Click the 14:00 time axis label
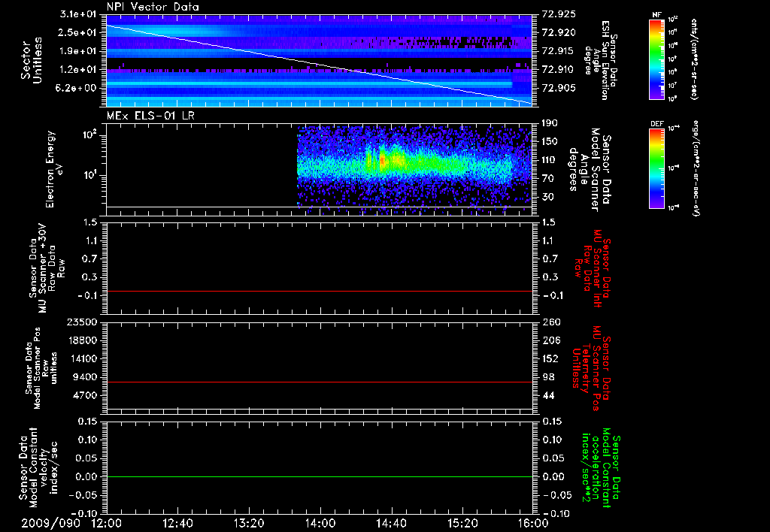Screen dimensions: 770x532 (320, 524)
